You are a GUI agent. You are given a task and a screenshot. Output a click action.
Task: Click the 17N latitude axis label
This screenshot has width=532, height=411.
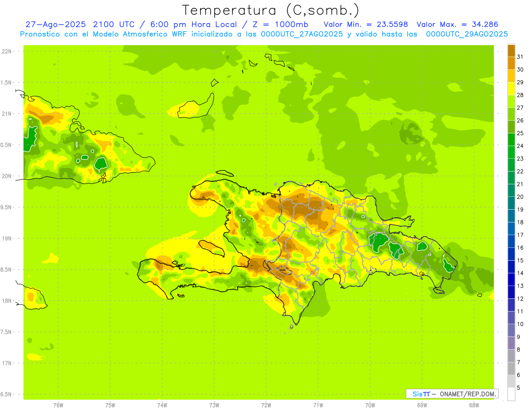tap(7, 363)
